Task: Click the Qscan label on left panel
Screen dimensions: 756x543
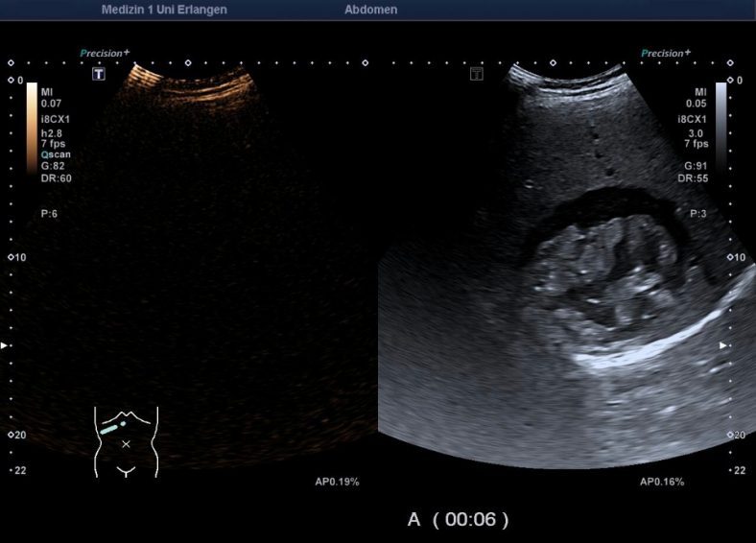Action: pyautogui.click(x=55, y=153)
